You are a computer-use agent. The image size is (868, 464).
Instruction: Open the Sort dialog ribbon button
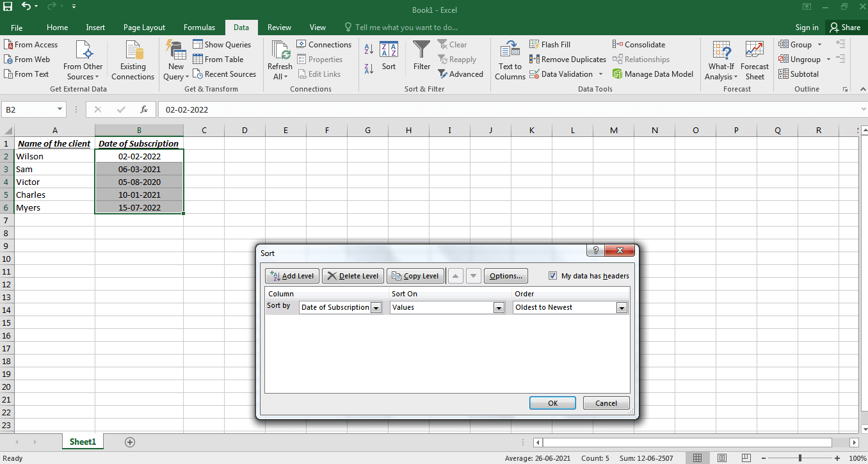click(x=389, y=56)
